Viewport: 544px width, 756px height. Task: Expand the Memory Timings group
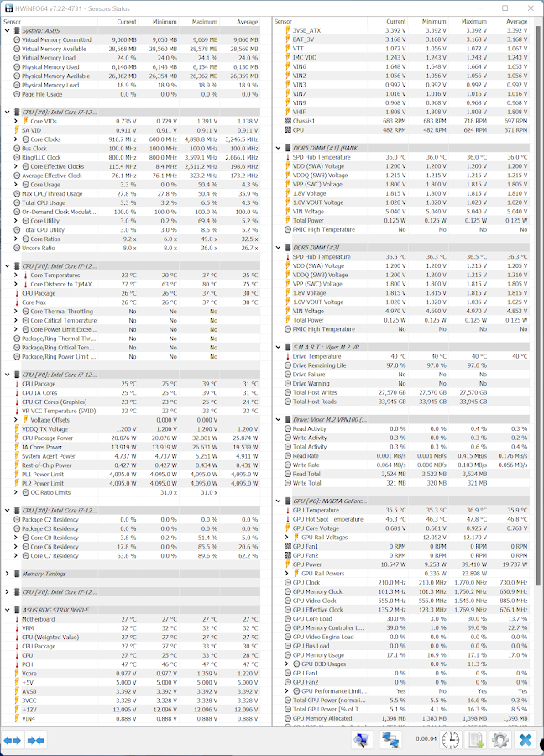(8, 574)
